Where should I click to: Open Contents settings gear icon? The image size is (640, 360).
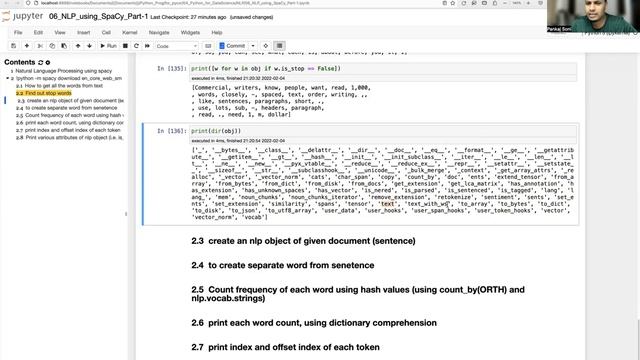(48, 62)
